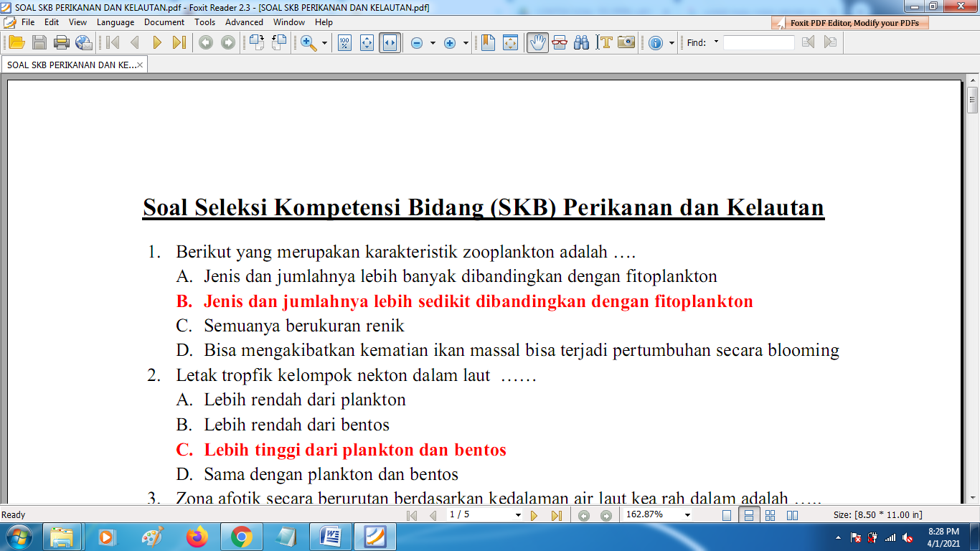980x551 pixels.
Task: Click inside the Find input field
Action: pyautogui.click(x=760, y=43)
